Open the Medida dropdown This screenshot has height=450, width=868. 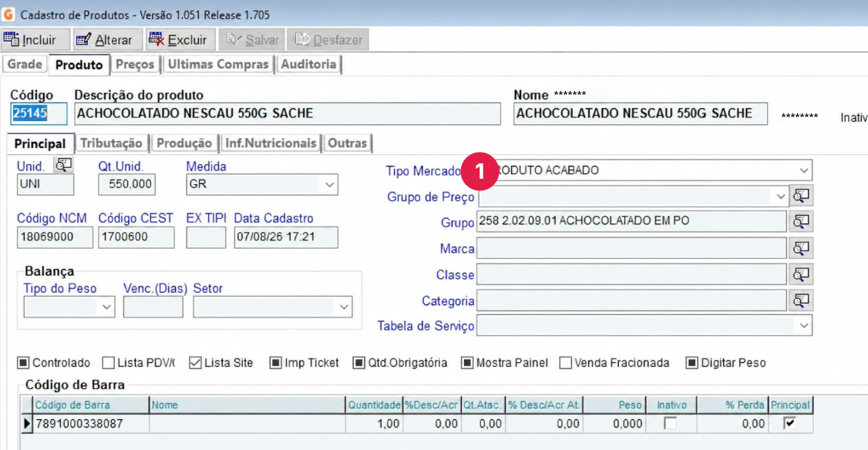click(x=329, y=185)
